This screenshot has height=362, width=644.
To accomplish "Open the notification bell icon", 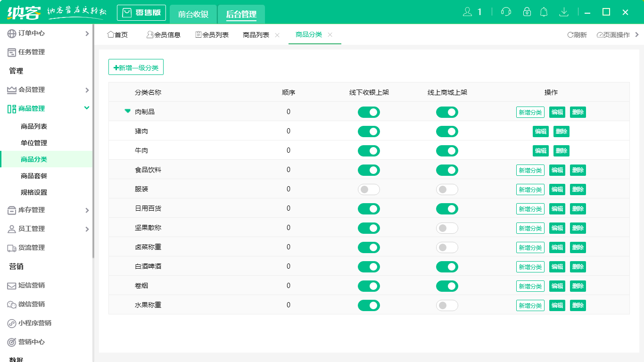I will (544, 12).
